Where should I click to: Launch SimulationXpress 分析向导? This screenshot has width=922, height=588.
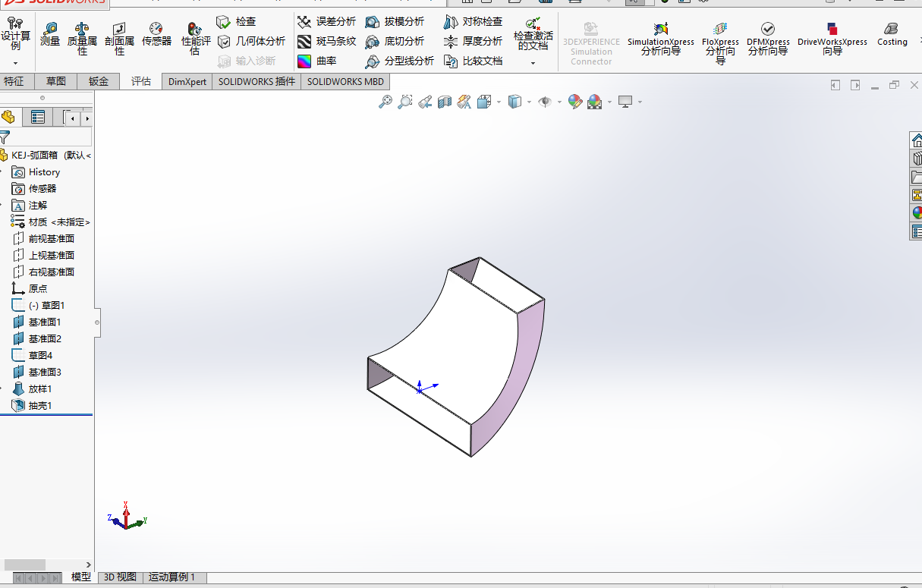click(661, 39)
